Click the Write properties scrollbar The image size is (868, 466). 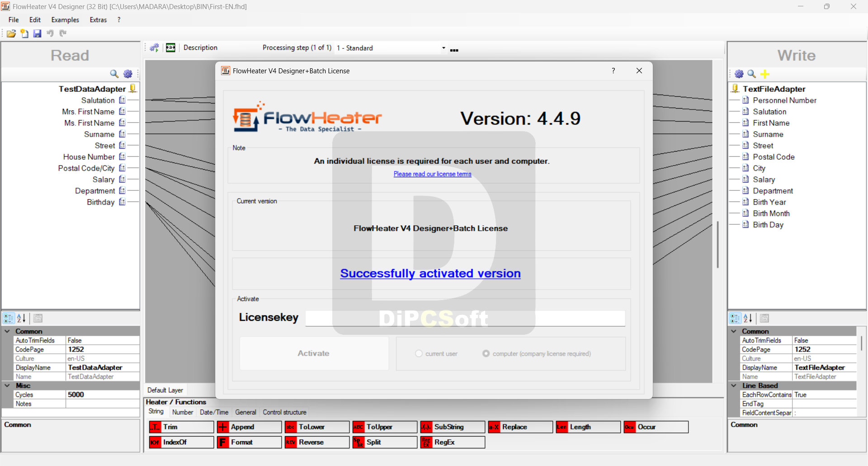click(x=861, y=344)
